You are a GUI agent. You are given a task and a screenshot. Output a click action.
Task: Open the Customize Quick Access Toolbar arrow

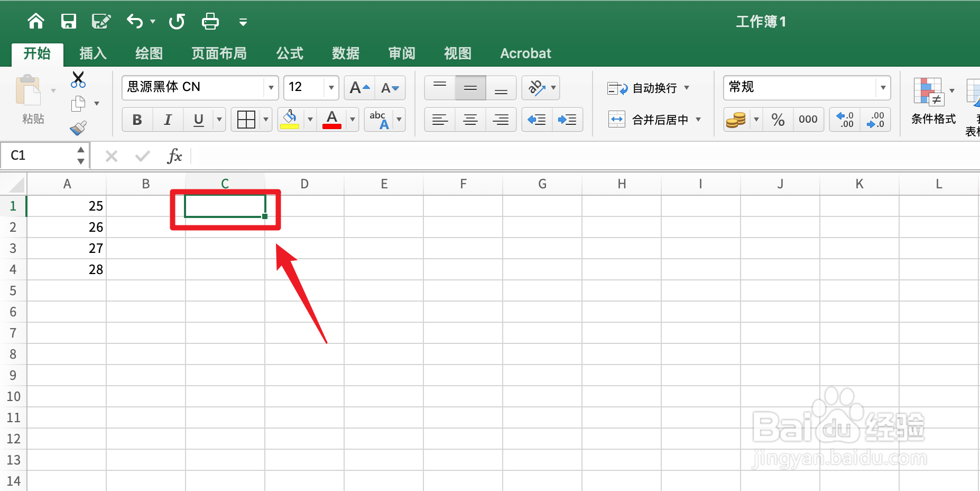[x=243, y=22]
